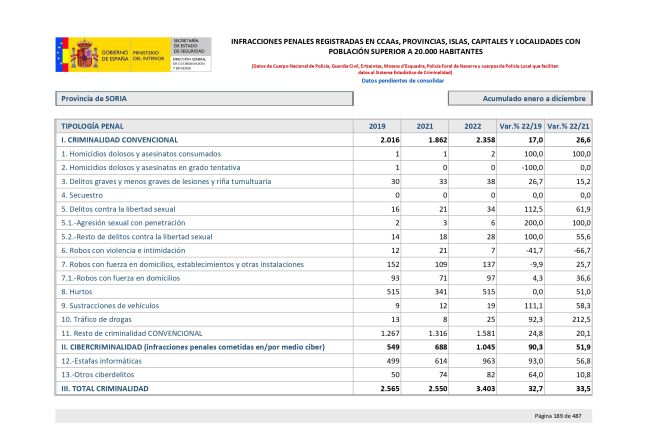Click the 'Acumulado enero a diciembre' box
This screenshot has width=650, height=424.
point(520,99)
